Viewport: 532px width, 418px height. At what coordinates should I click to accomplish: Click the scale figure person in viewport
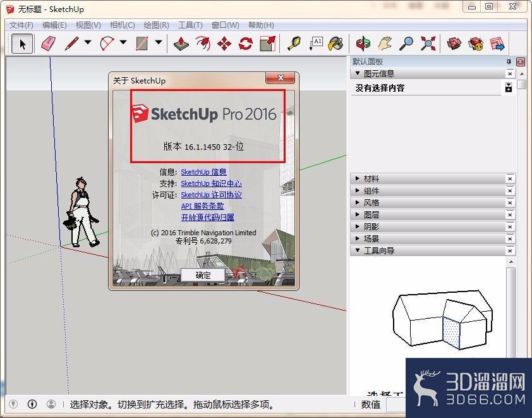[x=82, y=212]
